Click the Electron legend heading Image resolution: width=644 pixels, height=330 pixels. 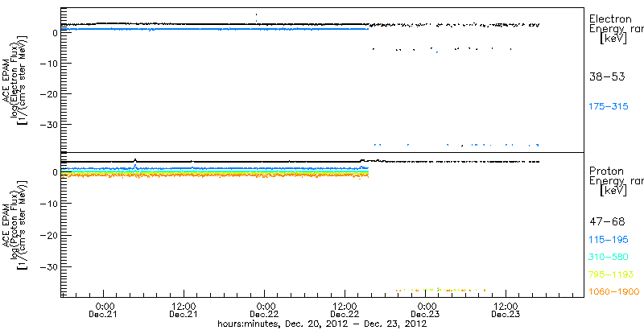(x=610, y=19)
